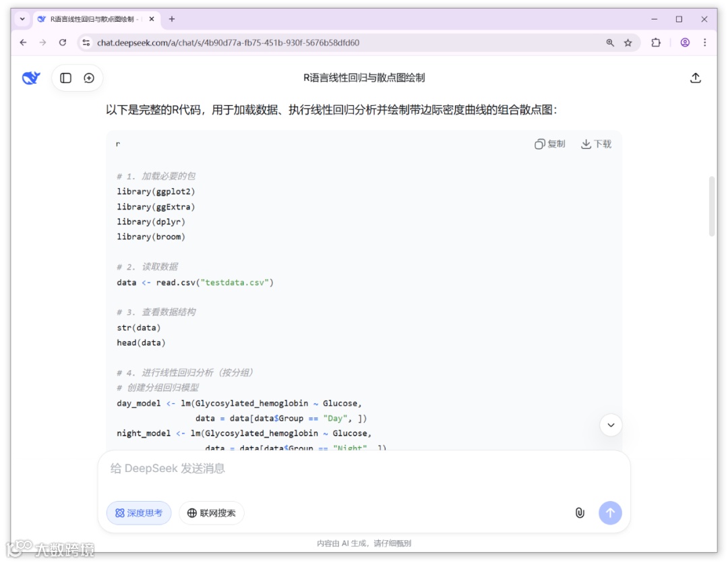Open the Chrome three-dot menu
Viewport: 728px width, 563px height.
point(705,42)
